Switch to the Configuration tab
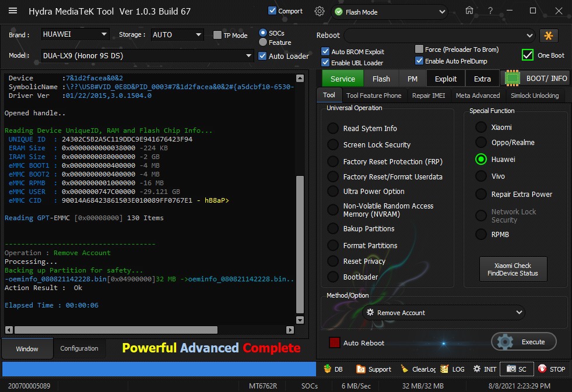 click(79, 348)
